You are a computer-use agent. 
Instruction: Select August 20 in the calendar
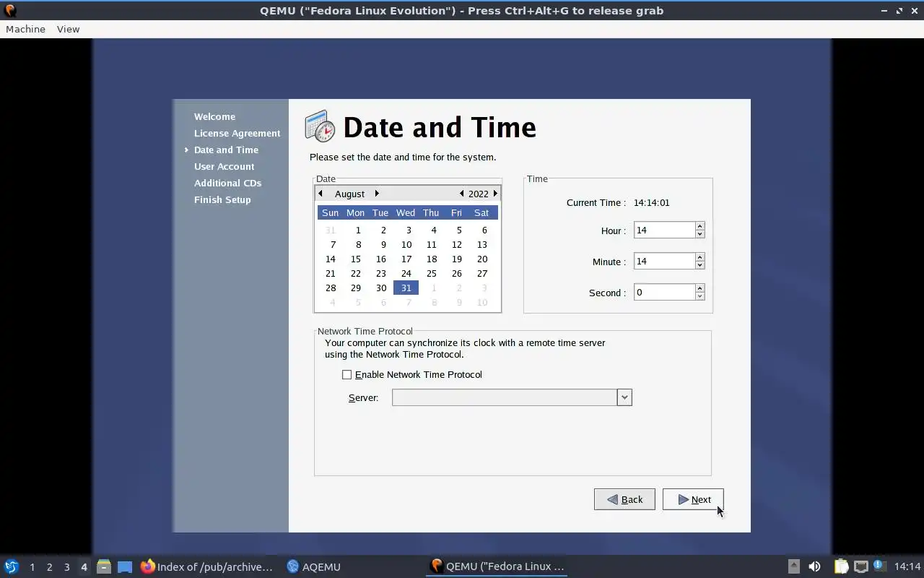(x=482, y=259)
